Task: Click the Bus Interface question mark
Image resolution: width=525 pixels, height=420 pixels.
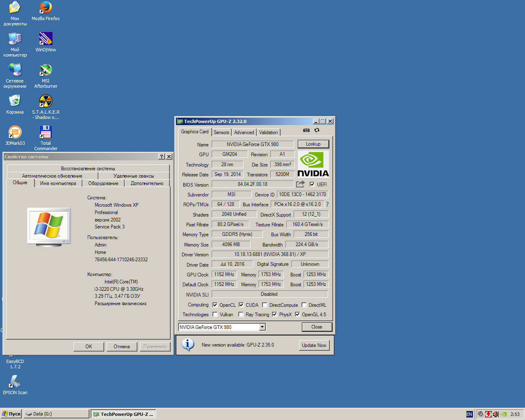Action: pos(327,204)
